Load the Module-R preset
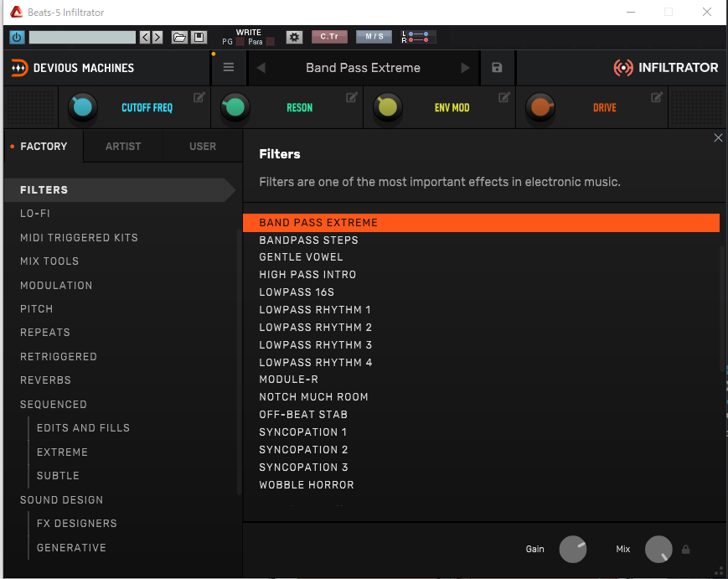Viewport: 728px width, 579px height. pyautogui.click(x=288, y=380)
